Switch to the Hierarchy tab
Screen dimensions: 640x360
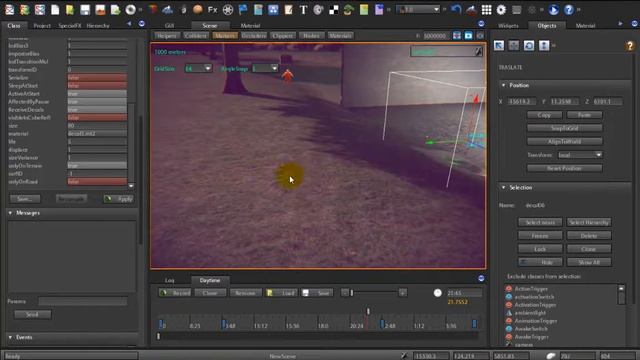[98, 25]
